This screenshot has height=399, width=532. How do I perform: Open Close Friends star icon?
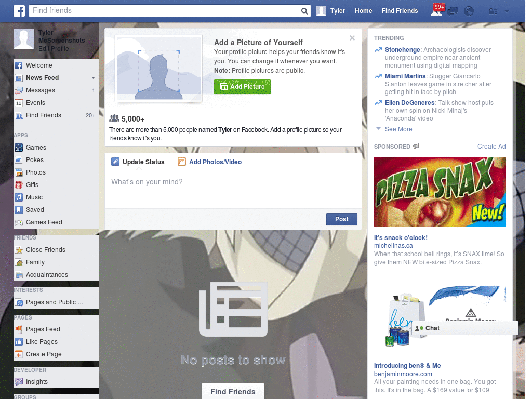pyautogui.click(x=19, y=250)
